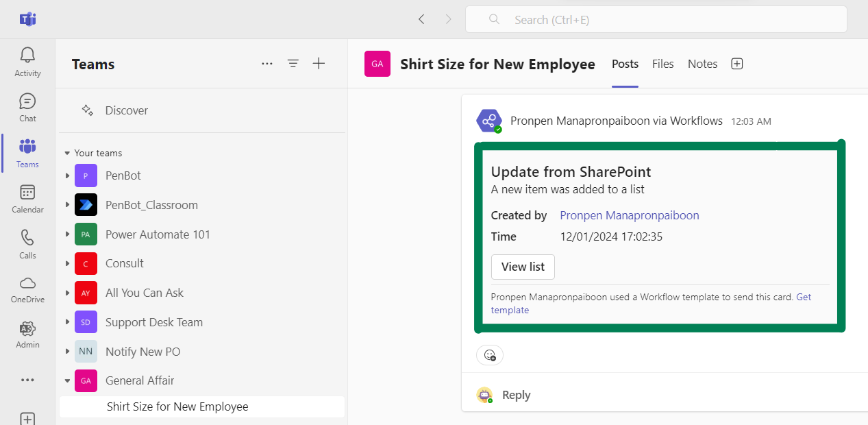The height and width of the screenshot is (425, 868).
Task: Open the Calendar
Action: tap(27, 199)
